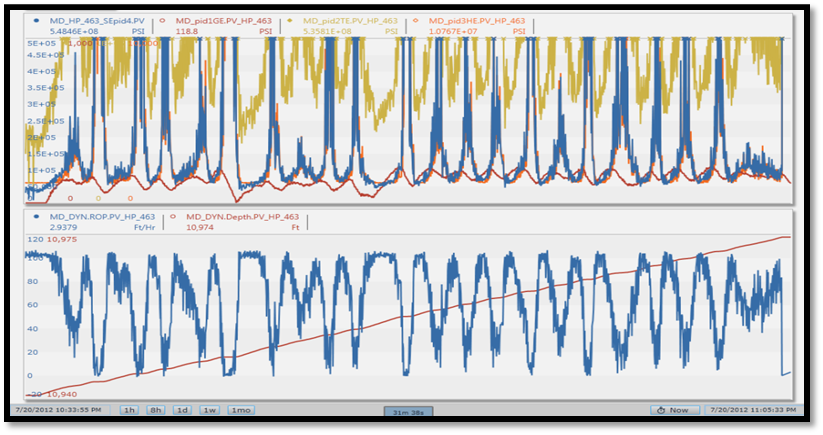Image resolution: width=823 pixels, height=435 pixels.
Task: Click the 31m 38s duration slider handle
Action: tap(410, 410)
